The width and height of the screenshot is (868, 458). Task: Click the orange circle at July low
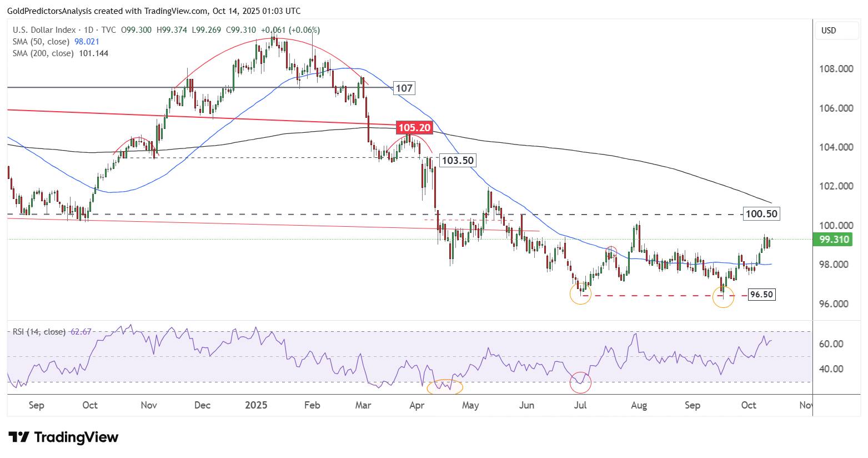coord(580,293)
